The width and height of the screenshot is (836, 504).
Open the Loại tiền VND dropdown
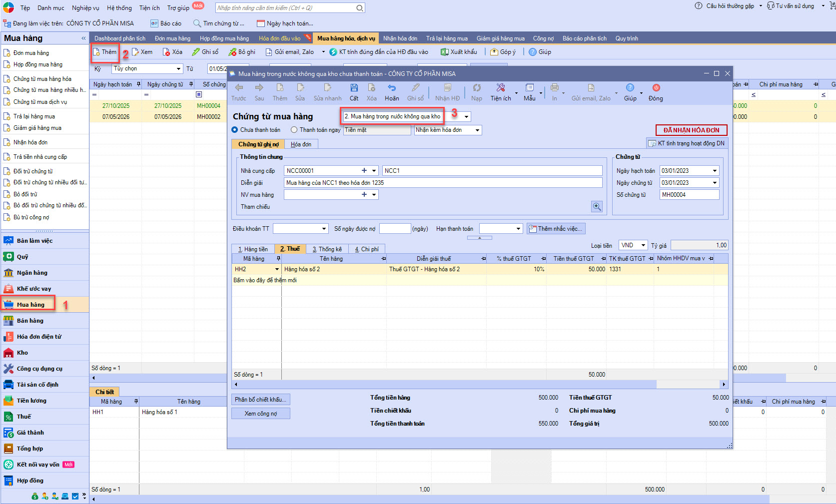(x=644, y=245)
